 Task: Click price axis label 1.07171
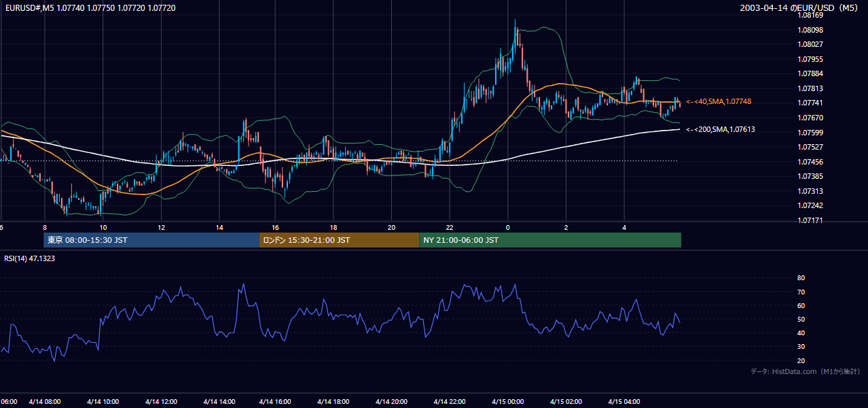810,220
